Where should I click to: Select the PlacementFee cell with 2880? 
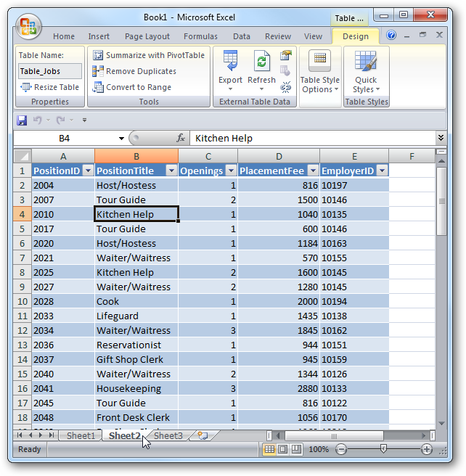279,389
